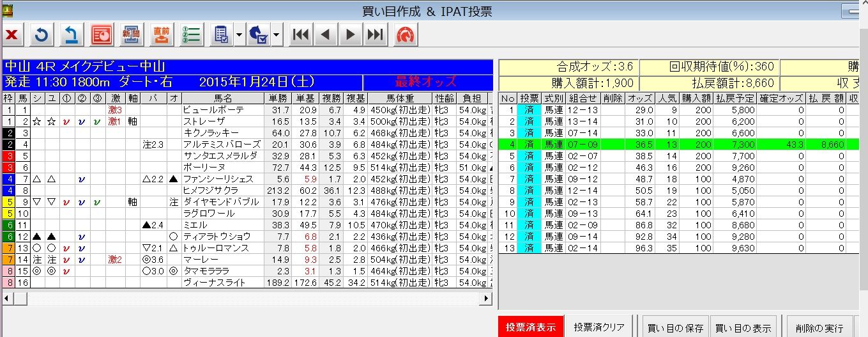
Task: Click the 払戻額計:8,660 cell
Action: [708, 82]
